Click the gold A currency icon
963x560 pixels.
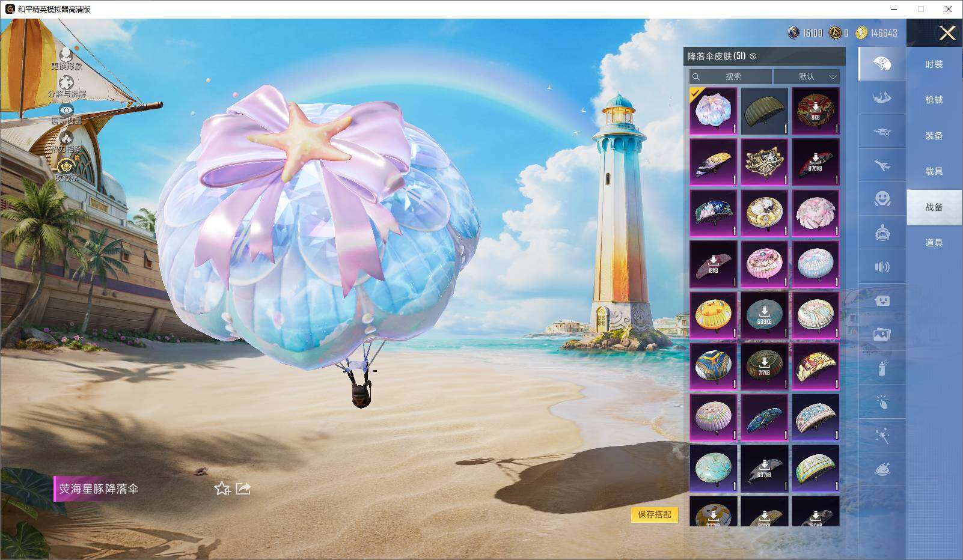pyautogui.click(x=835, y=32)
